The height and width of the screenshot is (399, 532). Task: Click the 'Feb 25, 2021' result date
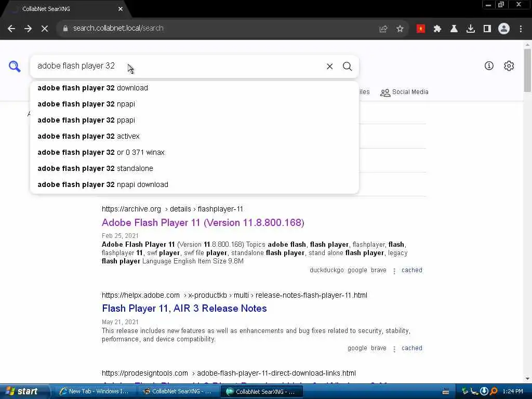(120, 236)
